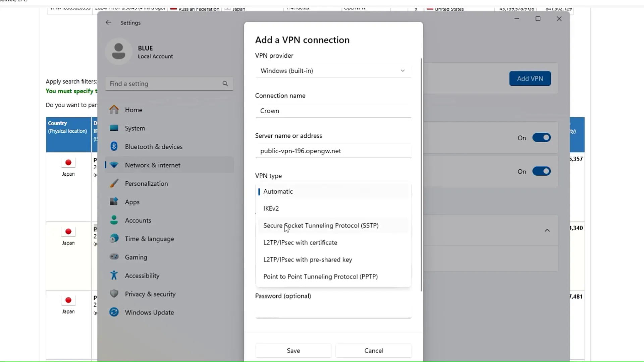Viewport: 644px width, 362px height.
Task: Close the Settings window
Action: (559, 19)
